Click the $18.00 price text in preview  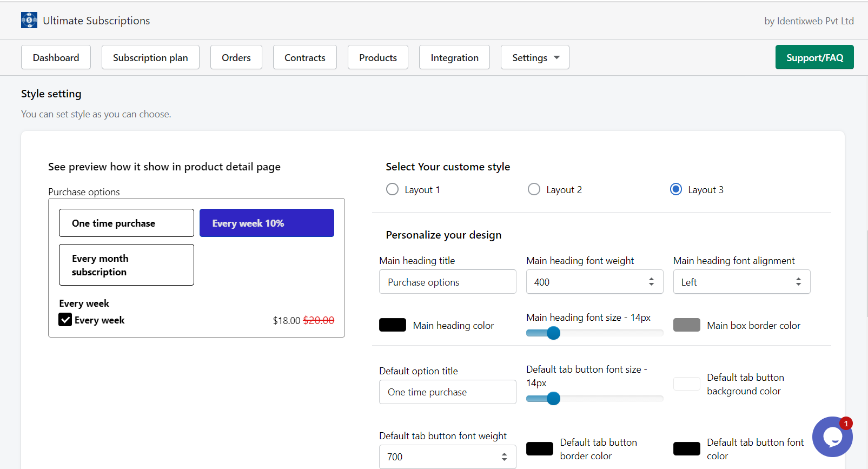(x=287, y=320)
